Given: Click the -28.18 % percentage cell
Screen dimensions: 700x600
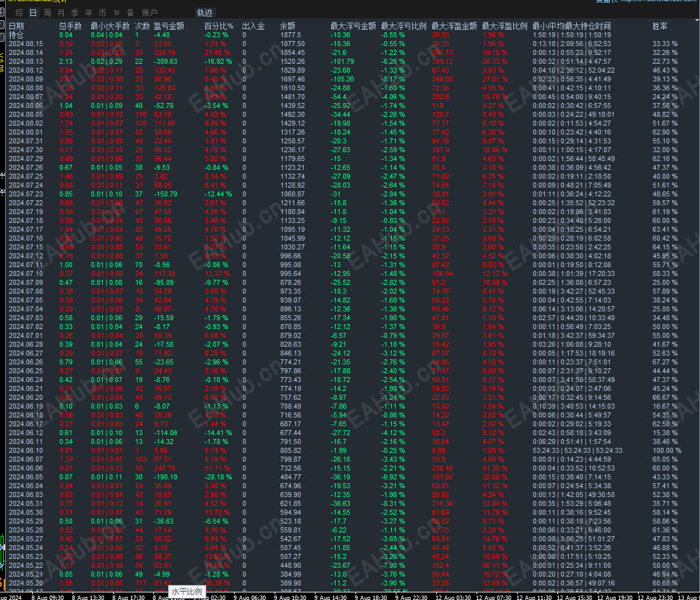Looking at the screenshot, I should coord(218,477).
